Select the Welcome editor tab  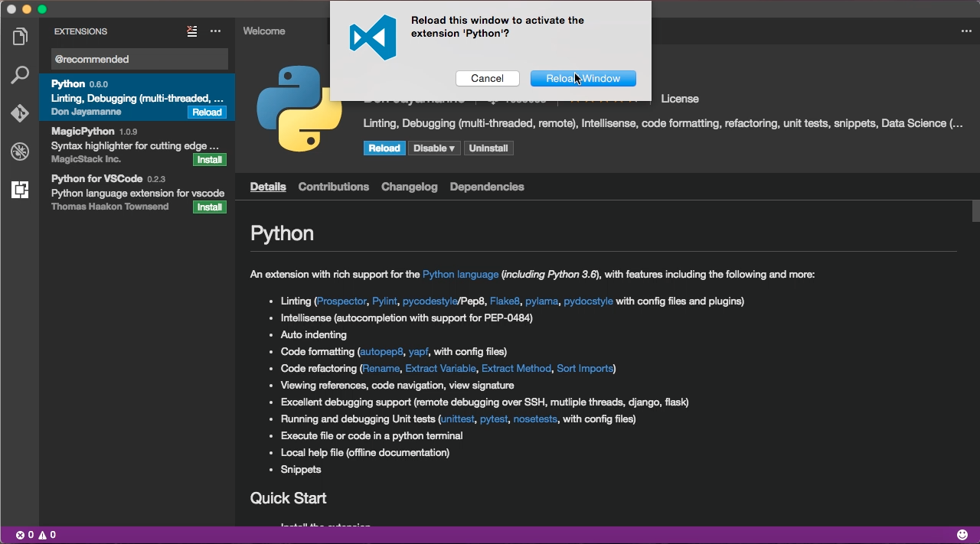[x=264, y=31]
